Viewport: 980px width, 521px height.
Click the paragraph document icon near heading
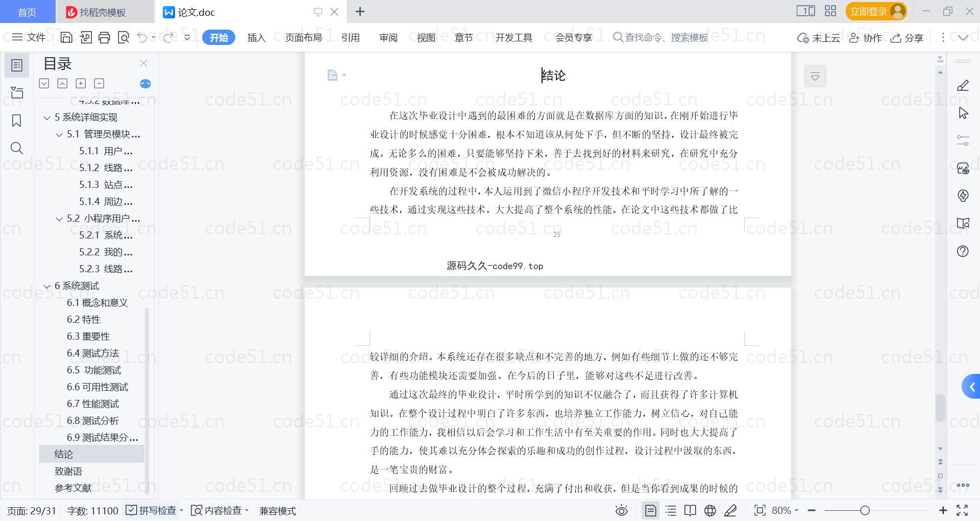pyautogui.click(x=333, y=75)
